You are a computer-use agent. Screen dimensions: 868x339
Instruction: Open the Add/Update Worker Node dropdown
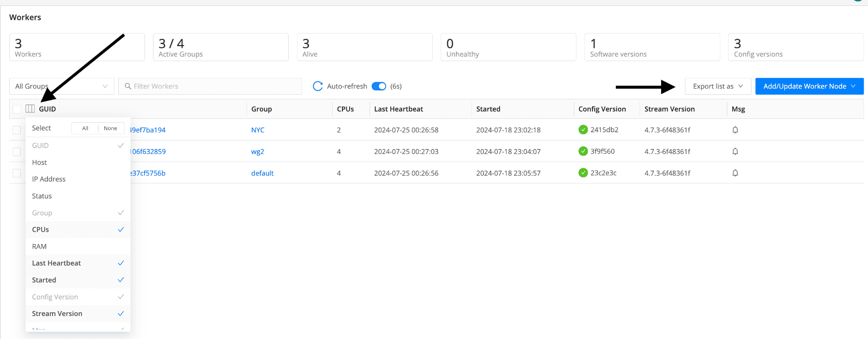click(x=809, y=86)
